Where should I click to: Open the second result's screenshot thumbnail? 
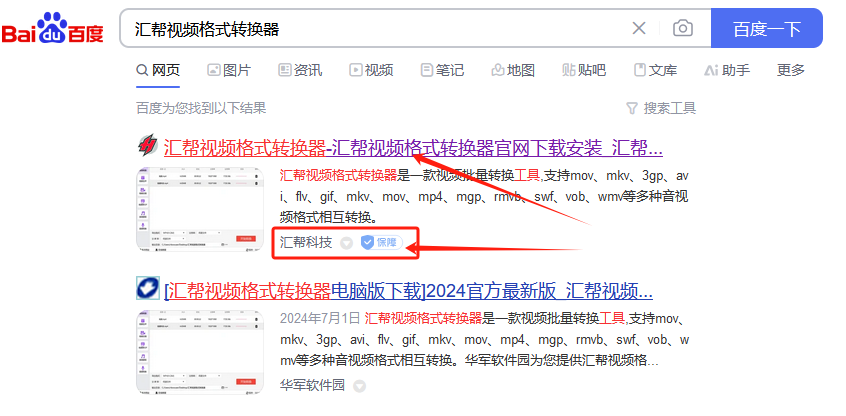[200, 352]
